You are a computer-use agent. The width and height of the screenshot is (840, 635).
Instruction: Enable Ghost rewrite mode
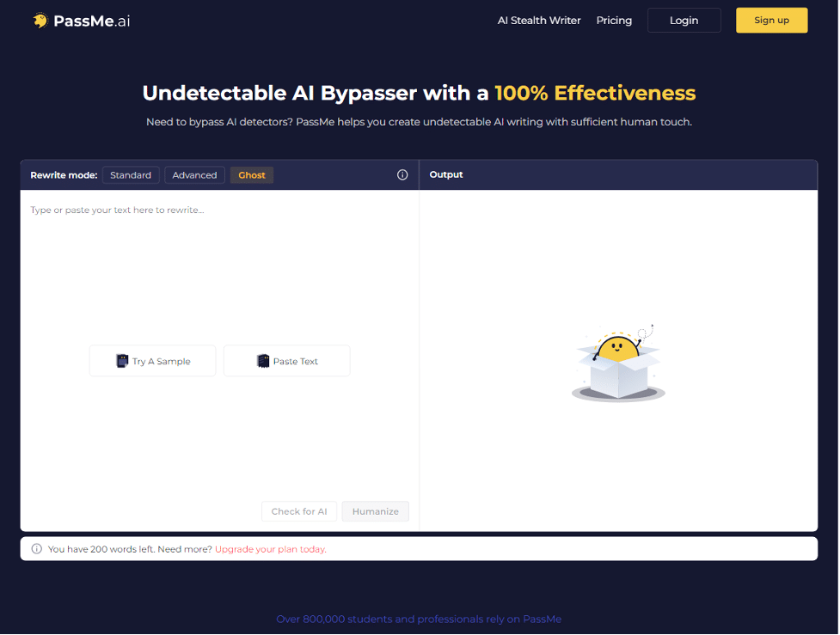click(x=251, y=174)
